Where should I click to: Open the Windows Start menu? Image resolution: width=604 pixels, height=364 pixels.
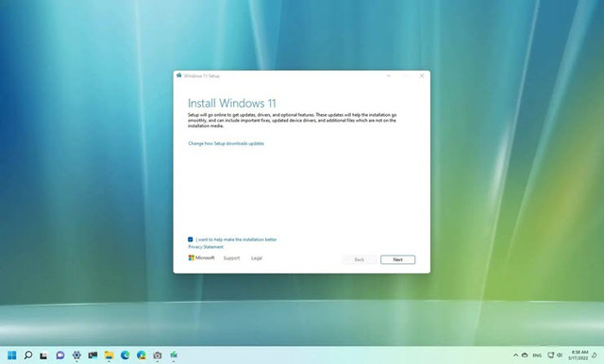point(12,355)
